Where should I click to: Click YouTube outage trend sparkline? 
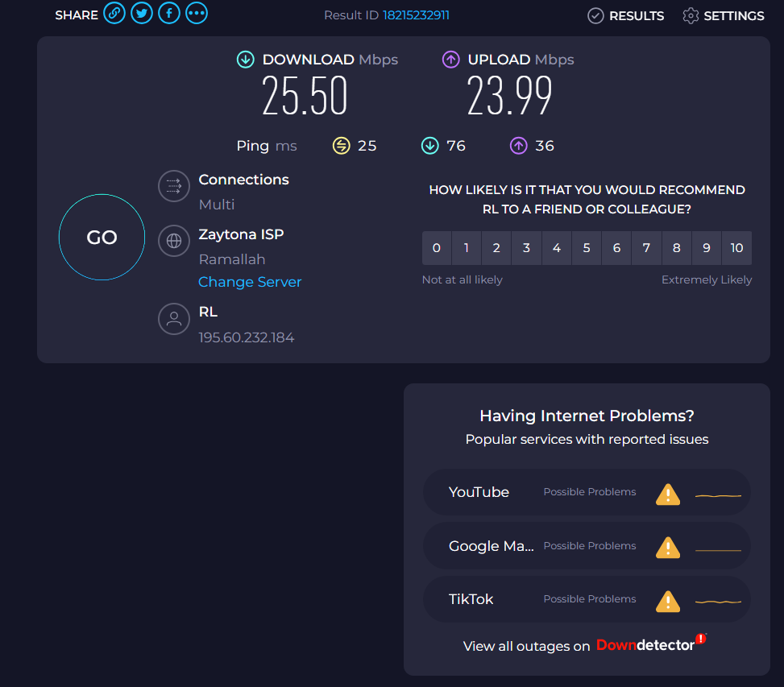coord(718,495)
